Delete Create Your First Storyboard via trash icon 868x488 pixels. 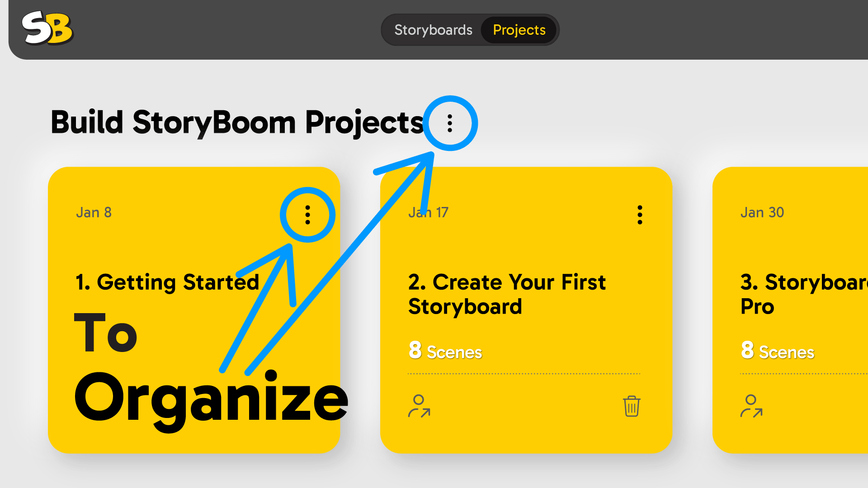[x=631, y=406]
